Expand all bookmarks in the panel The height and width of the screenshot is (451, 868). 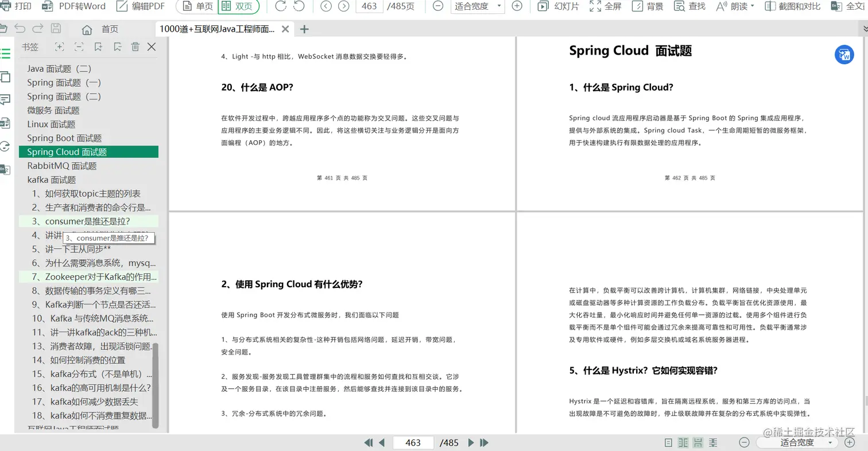click(59, 47)
